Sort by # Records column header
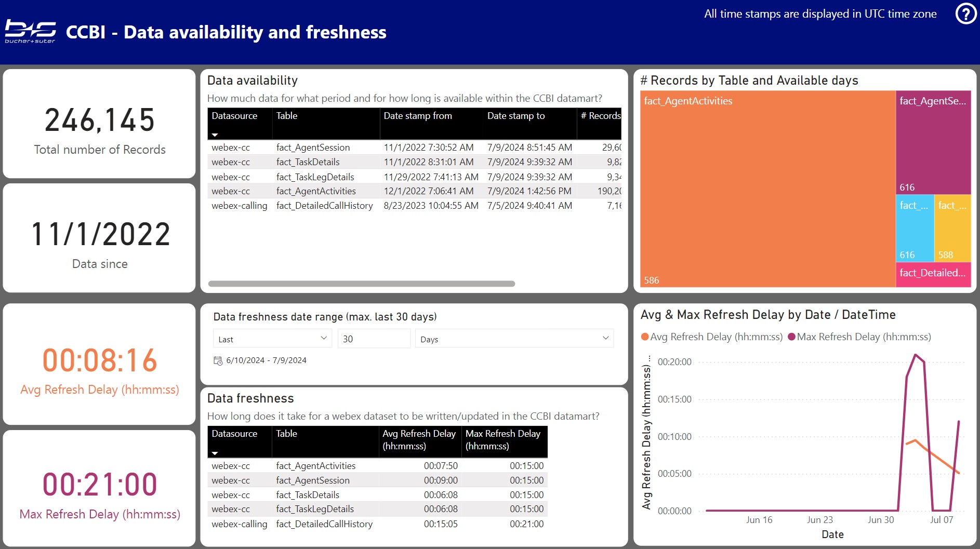The width and height of the screenshot is (980, 549). pos(600,123)
